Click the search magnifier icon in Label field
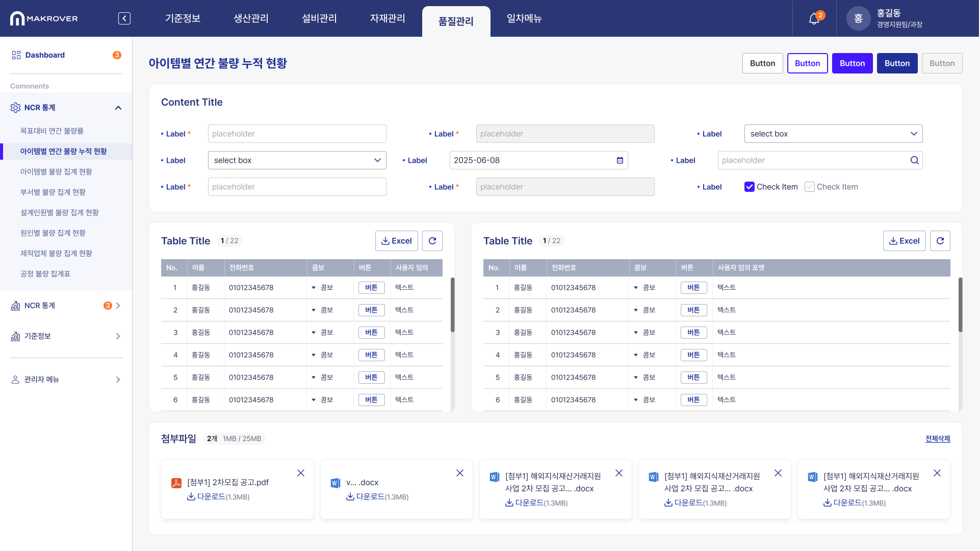This screenshot has width=980, height=551. pyautogui.click(x=914, y=160)
